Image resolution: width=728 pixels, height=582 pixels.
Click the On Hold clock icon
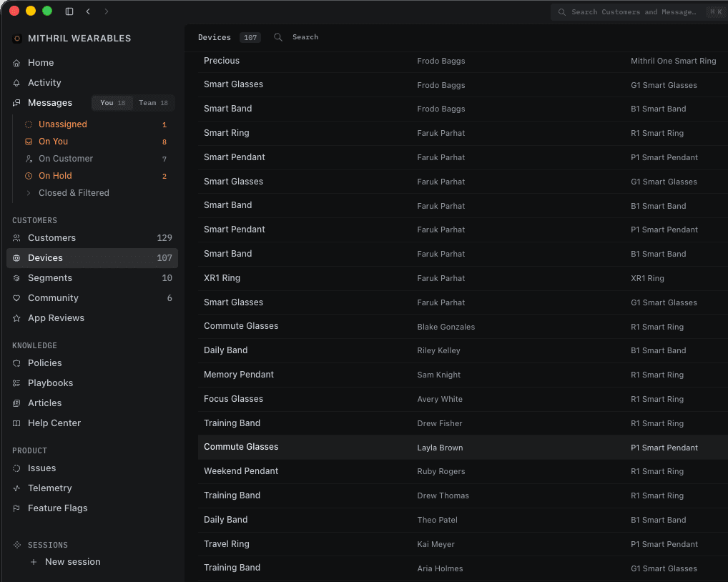pyautogui.click(x=29, y=176)
